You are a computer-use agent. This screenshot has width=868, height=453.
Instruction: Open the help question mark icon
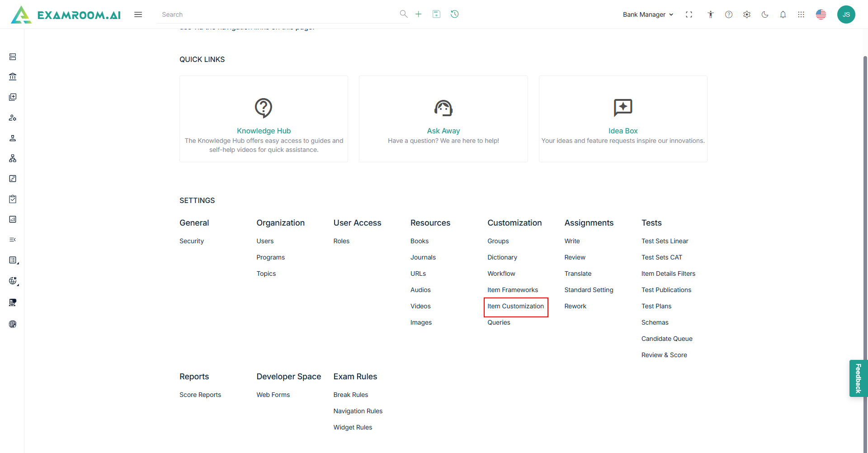point(728,14)
